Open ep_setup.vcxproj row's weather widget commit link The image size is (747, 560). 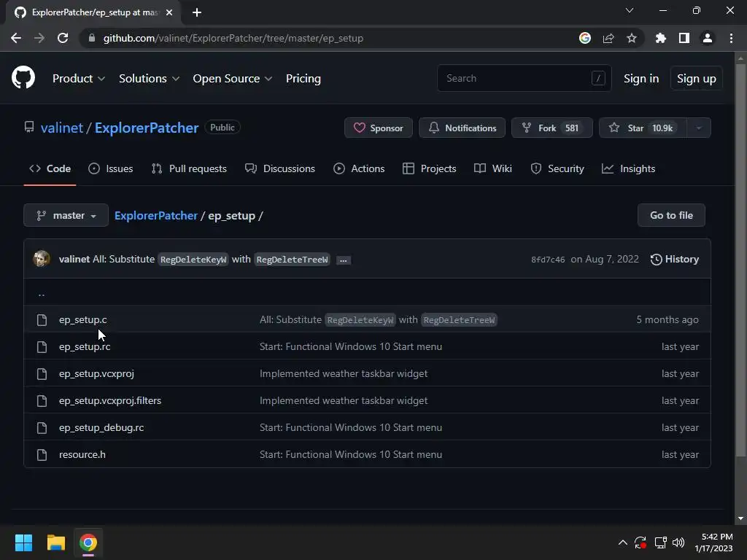point(344,374)
